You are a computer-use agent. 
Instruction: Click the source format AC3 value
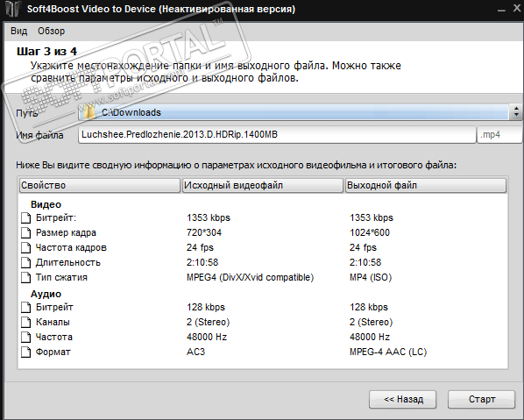[195, 352]
